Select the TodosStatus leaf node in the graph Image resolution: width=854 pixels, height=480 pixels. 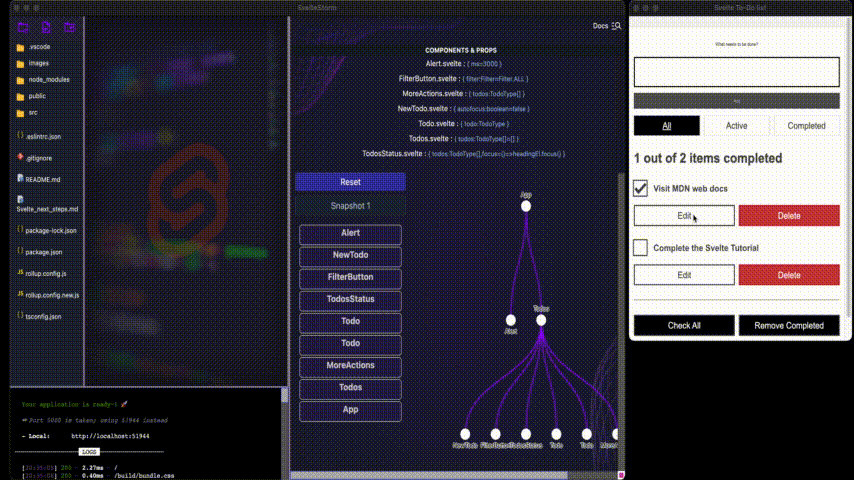[x=526, y=434]
